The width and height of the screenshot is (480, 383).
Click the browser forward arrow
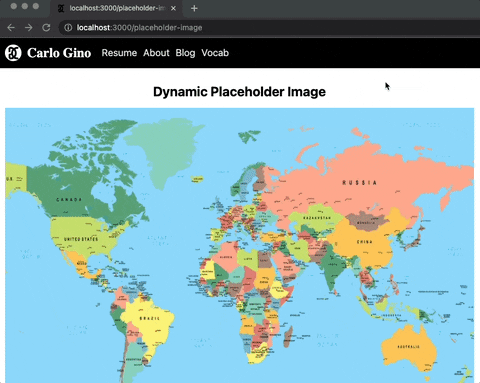point(29,28)
